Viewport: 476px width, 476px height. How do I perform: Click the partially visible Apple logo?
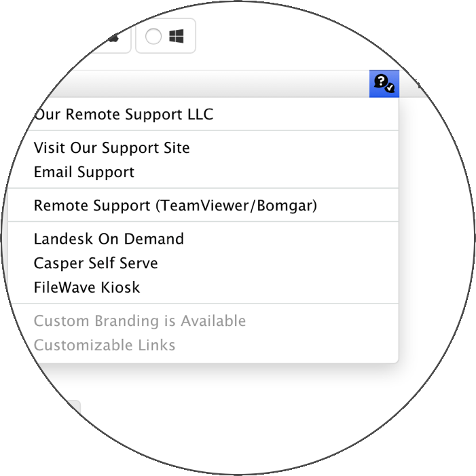pos(114,38)
